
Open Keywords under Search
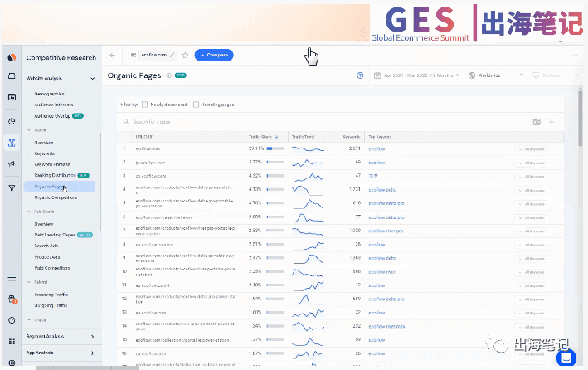click(45, 153)
